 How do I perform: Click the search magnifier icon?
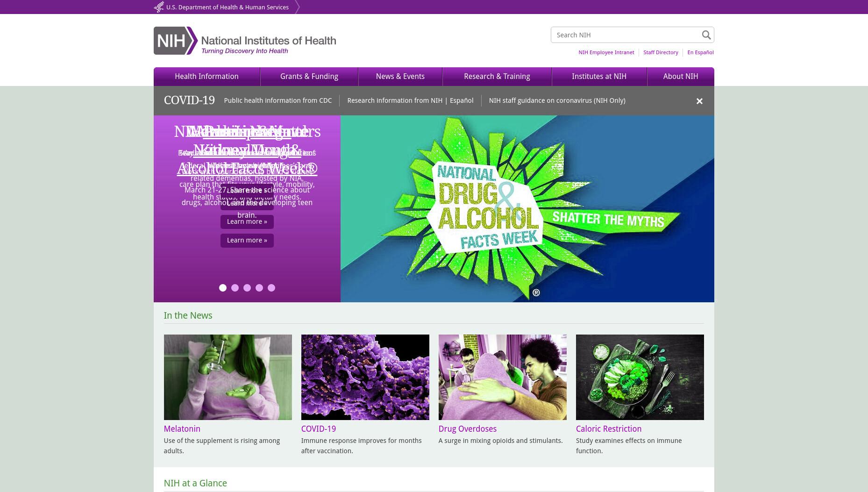(706, 35)
